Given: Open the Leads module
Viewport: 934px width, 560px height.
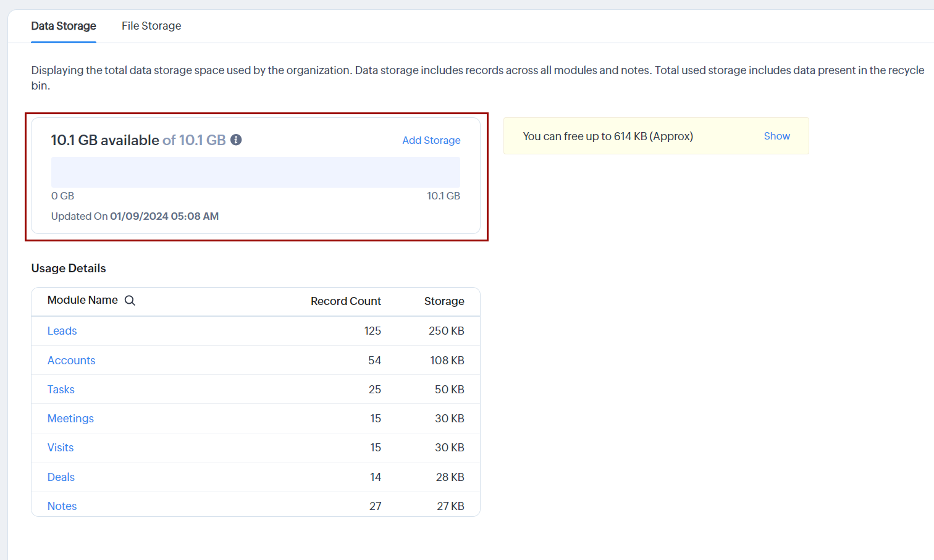Looking at the screenshot, I should click(x=62, y=331).
